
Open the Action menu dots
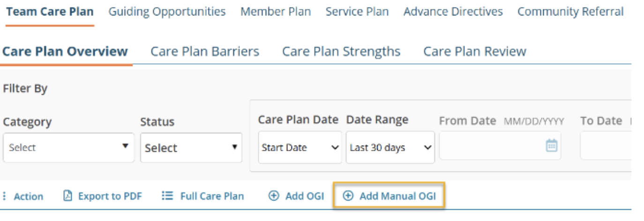(x=5, y=197)
